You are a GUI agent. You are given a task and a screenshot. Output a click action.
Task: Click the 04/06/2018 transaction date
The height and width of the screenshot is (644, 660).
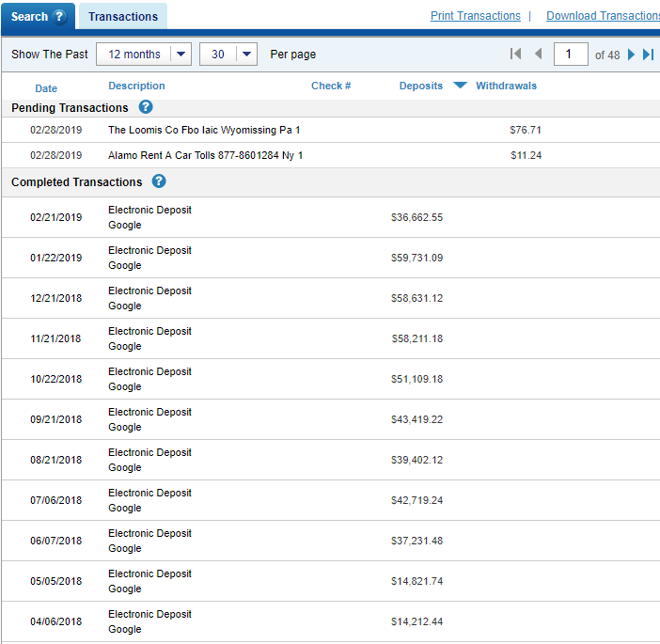click(56, 621)
